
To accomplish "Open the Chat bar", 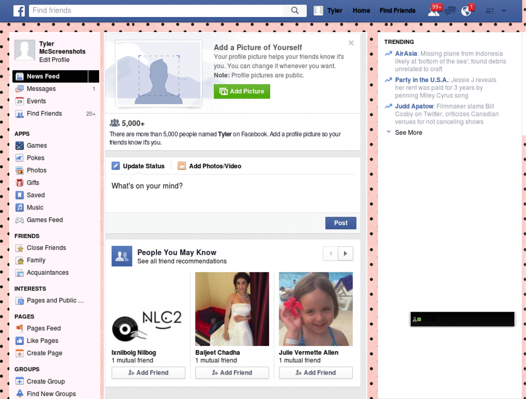I will [x=462, y=320].
